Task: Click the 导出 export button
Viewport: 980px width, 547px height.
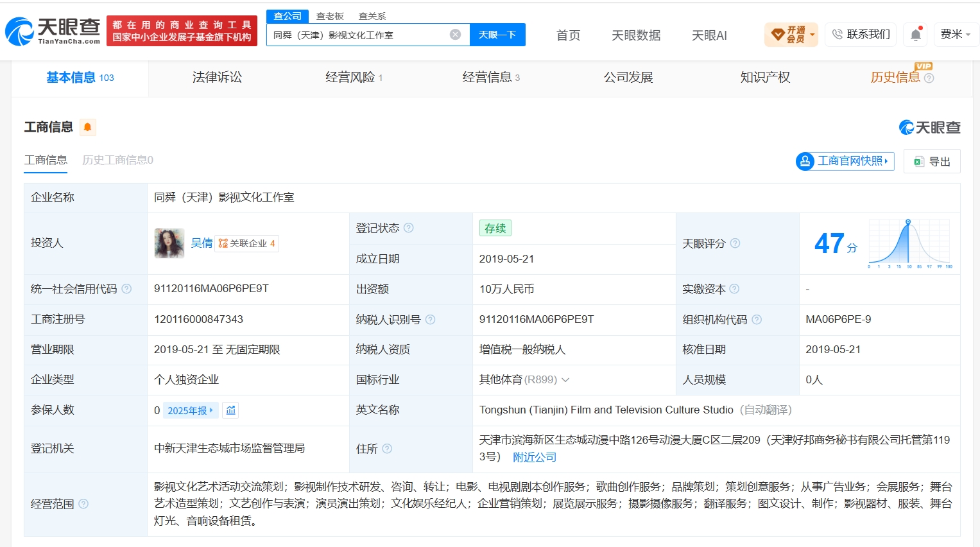Action: (932, 161)
